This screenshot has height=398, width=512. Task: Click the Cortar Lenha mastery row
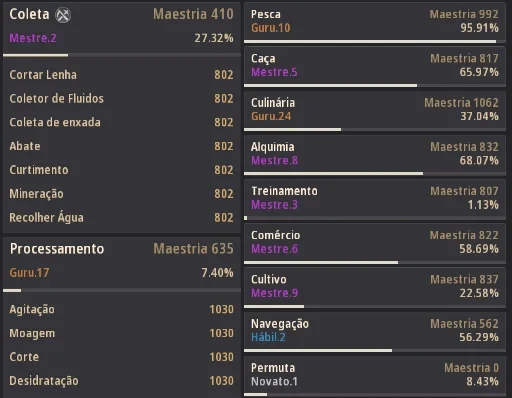pos(121,75)
